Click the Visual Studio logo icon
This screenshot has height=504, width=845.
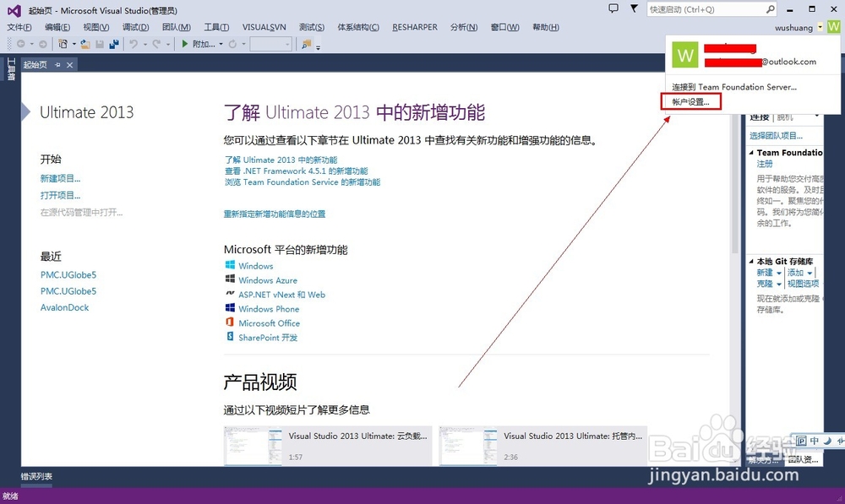coord(14,10)
